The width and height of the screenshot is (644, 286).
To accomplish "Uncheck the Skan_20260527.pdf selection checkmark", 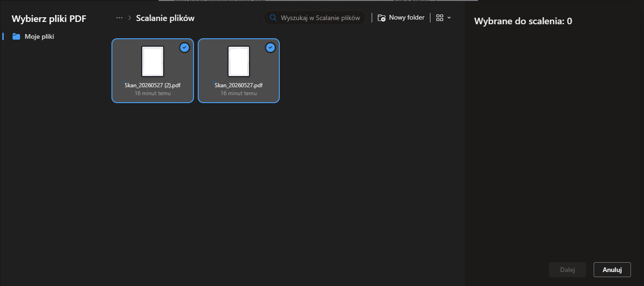I will point(270,48).
